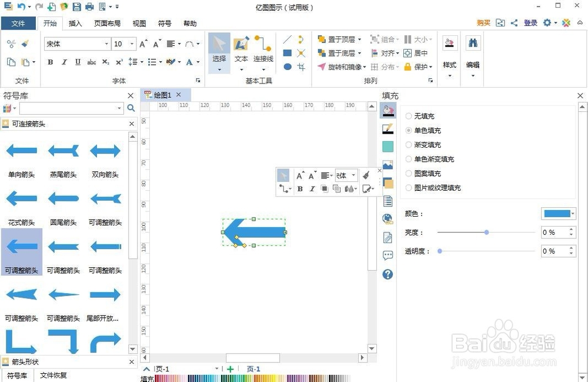This screenshot has height=382, width=588.
Task: Click the 购买 (Buy) link
Action: [483, 23]
